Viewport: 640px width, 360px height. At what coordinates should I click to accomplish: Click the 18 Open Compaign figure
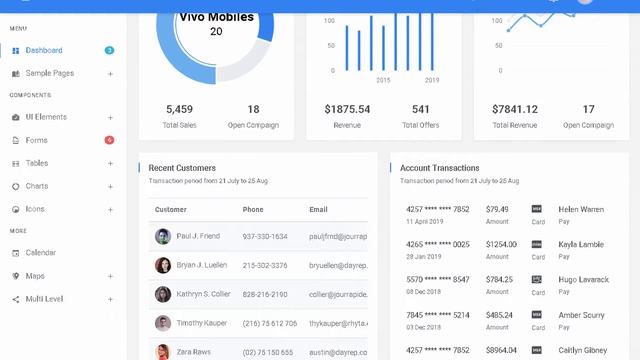253,109
